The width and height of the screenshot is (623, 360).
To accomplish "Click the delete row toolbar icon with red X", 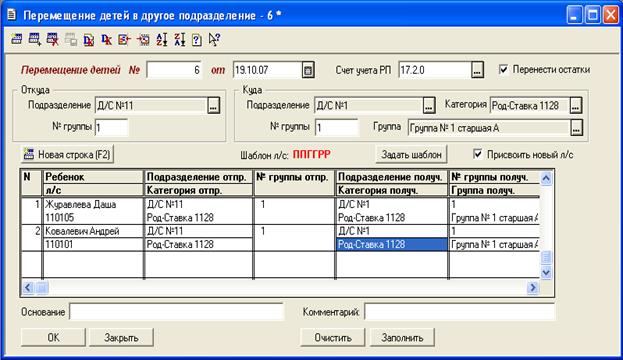I will (x=52, y=39).
